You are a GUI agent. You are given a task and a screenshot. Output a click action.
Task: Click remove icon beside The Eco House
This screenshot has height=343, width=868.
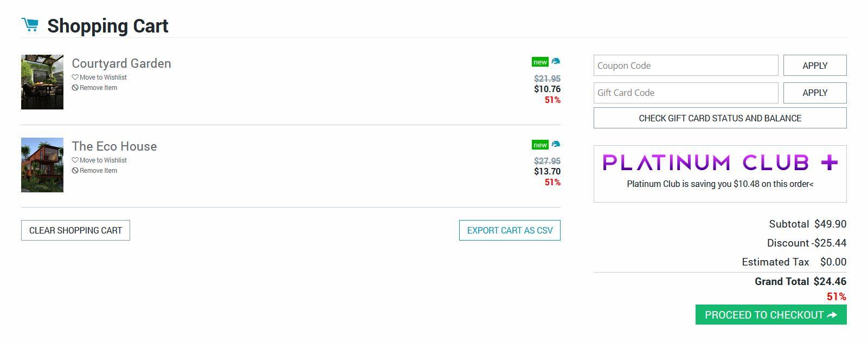pyautogui.click(x=75, y=171)
